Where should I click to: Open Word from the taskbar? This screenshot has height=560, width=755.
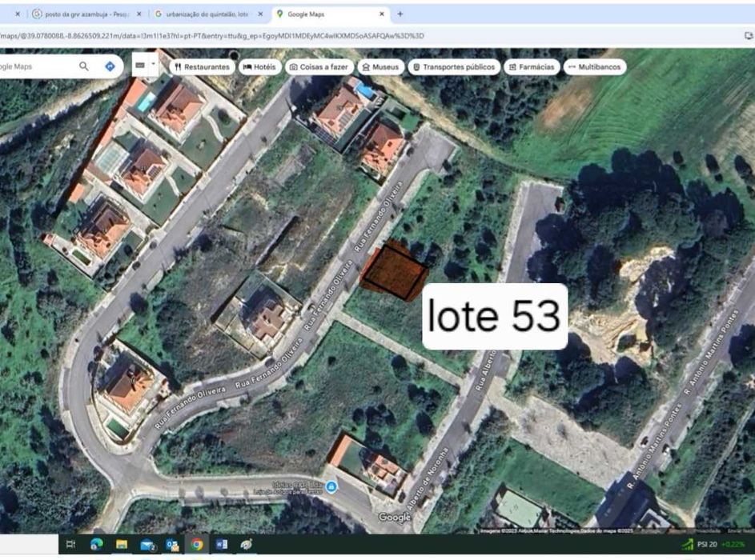point(222,545)
